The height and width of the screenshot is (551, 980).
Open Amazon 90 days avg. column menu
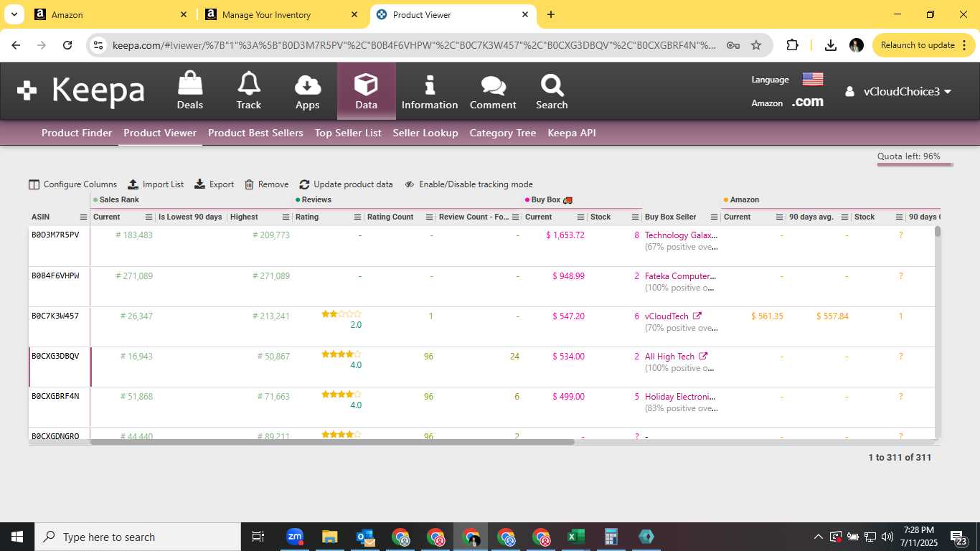[x=845, y=217]
